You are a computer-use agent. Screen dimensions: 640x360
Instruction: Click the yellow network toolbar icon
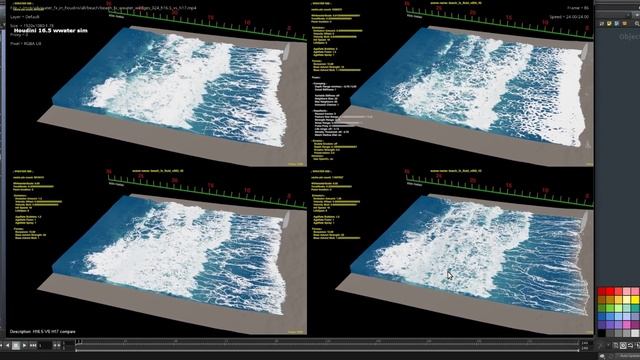[x=609, y=24]
